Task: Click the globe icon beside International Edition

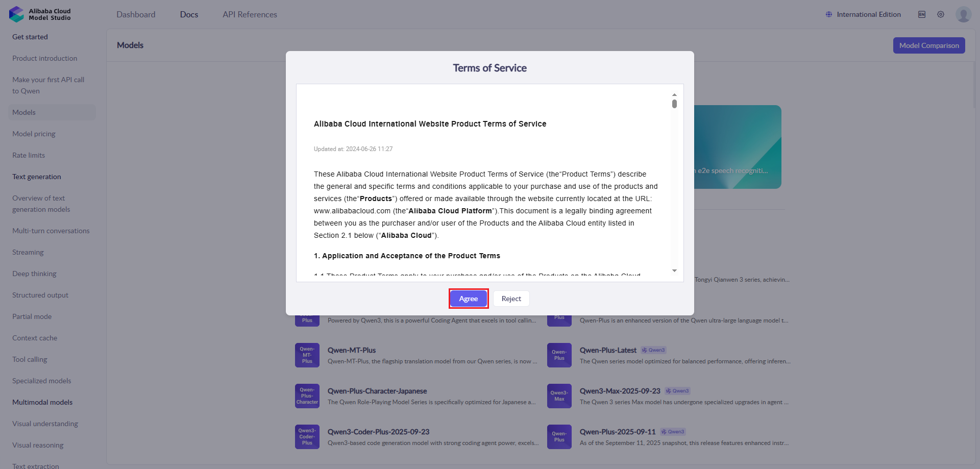Action: [x=829, y=14]
